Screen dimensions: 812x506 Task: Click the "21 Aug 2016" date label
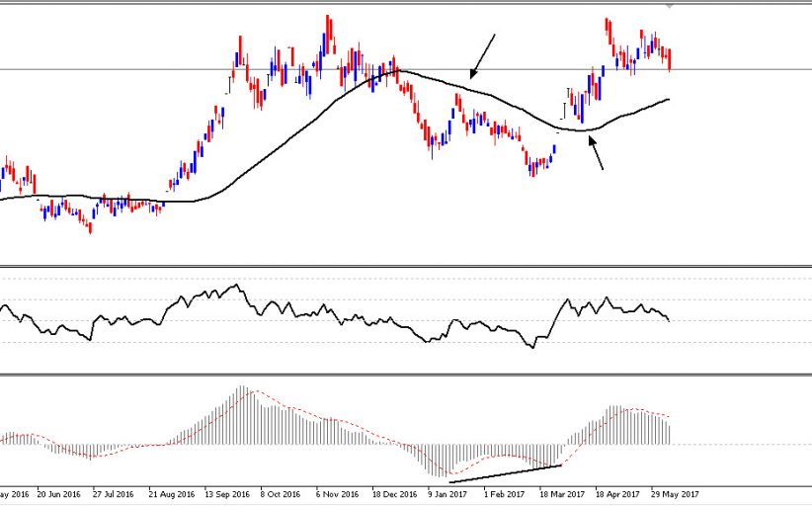tap(172, 494)
